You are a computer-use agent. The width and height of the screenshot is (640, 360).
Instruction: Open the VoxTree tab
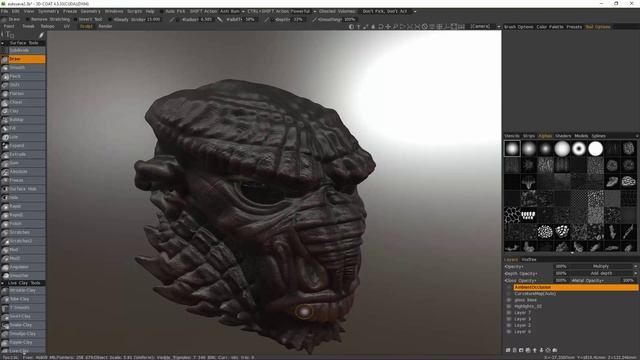(x=529, y=260)
